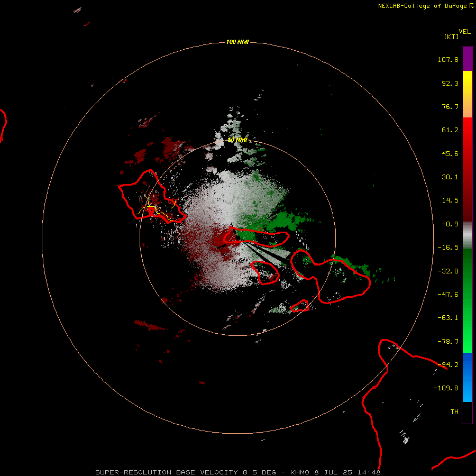Click the 14.5 legend value
Viewport: 476px width, 476px height.
pos(450,200)
